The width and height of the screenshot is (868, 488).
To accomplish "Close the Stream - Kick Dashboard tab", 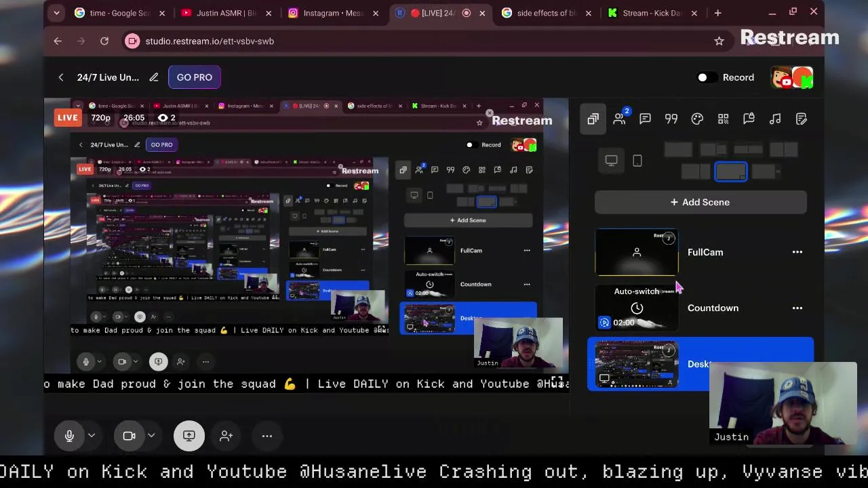I will pyautogui.click(x=694, y=13).
